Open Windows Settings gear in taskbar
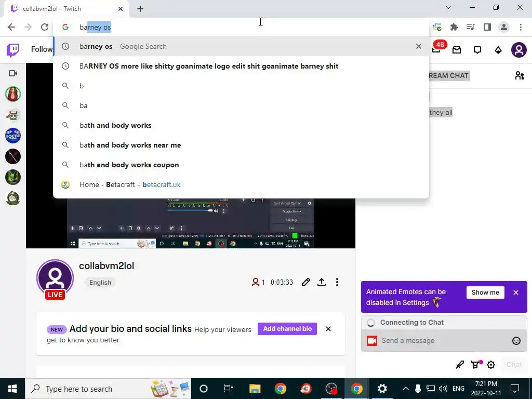Viewport: 532px width, 399px height. (382, 389)
